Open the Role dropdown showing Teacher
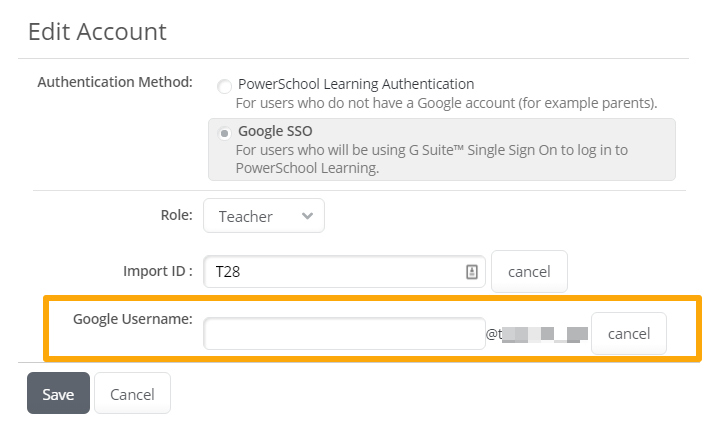The height and width of the screenshot is (434, 714). pos(264,215)
